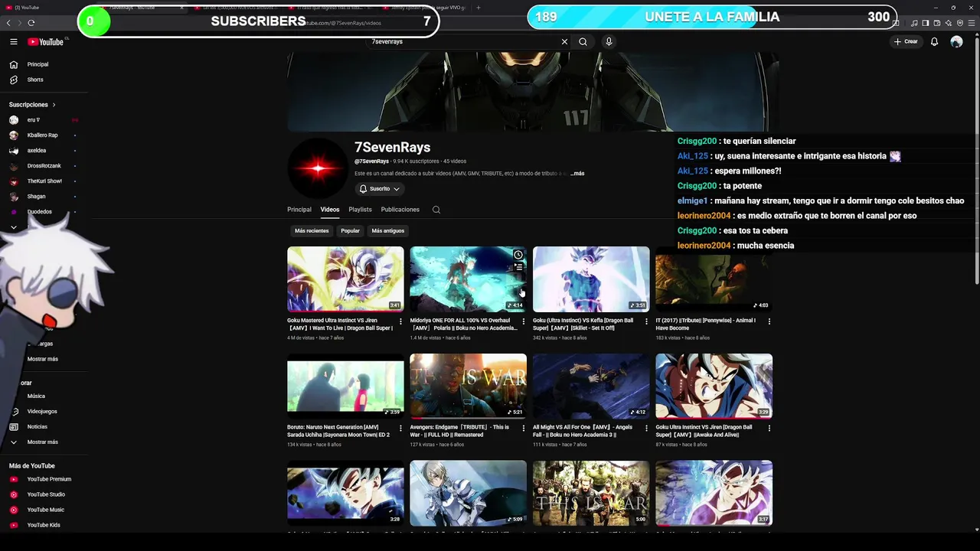Expand more subscriptions below Duodedos
Viewport: 980px width, 551px height.
[14, 227]
